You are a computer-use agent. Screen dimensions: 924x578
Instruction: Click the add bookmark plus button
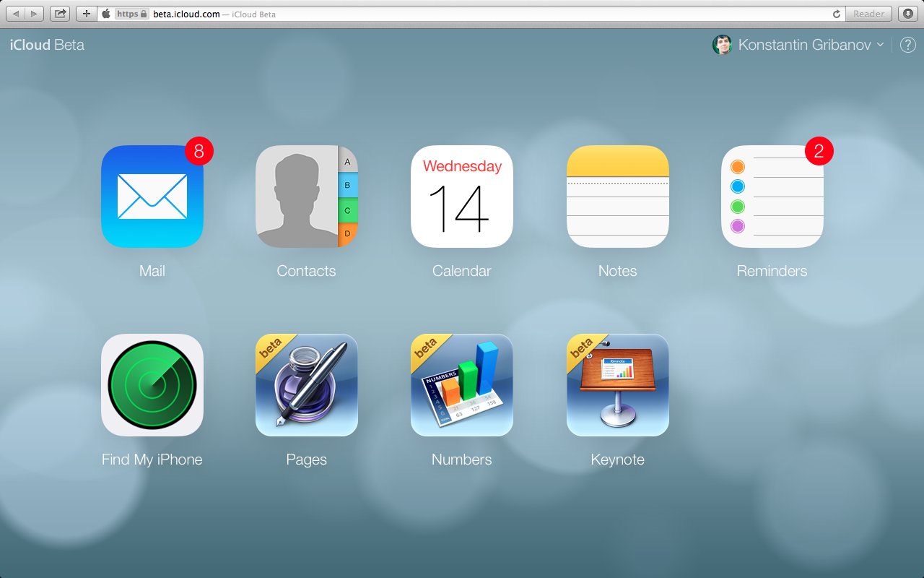pos(86,14)
